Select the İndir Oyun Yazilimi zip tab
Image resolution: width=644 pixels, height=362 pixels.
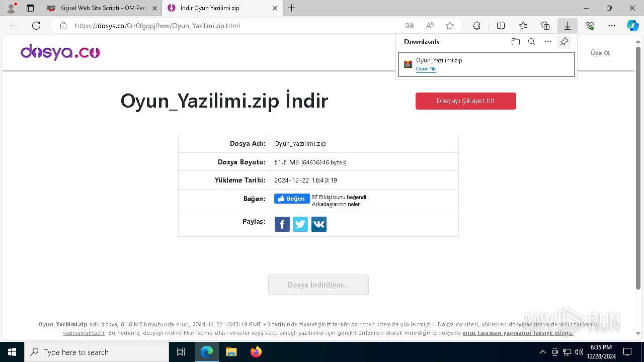click(221, 8)
